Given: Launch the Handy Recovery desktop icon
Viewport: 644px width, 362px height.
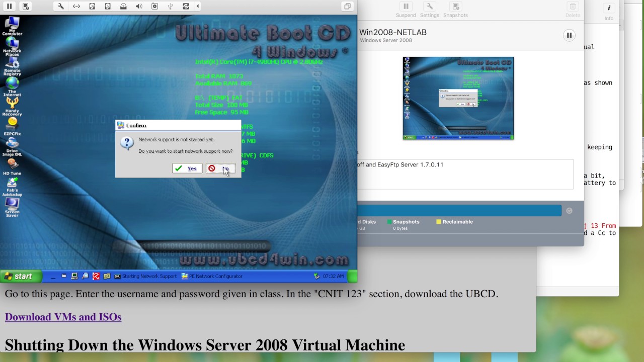Looking at the screenshot, I should pyautogui.click(x=12, y=107).
